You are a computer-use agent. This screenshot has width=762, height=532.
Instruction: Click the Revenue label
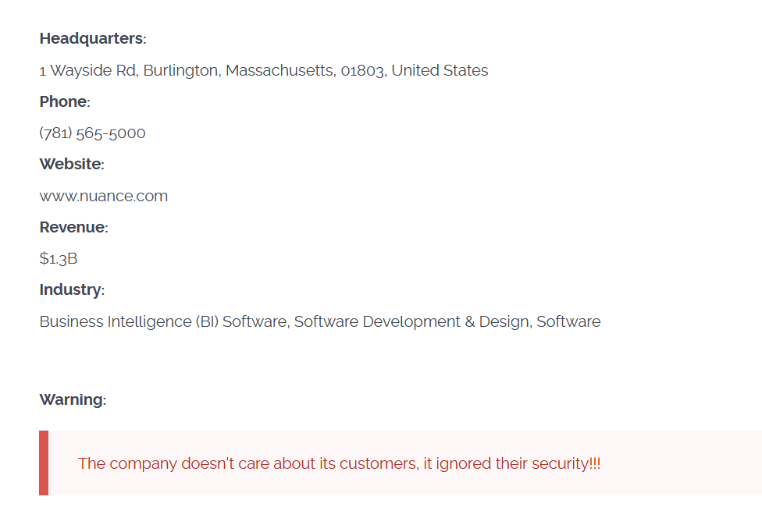tap(73, 227)
